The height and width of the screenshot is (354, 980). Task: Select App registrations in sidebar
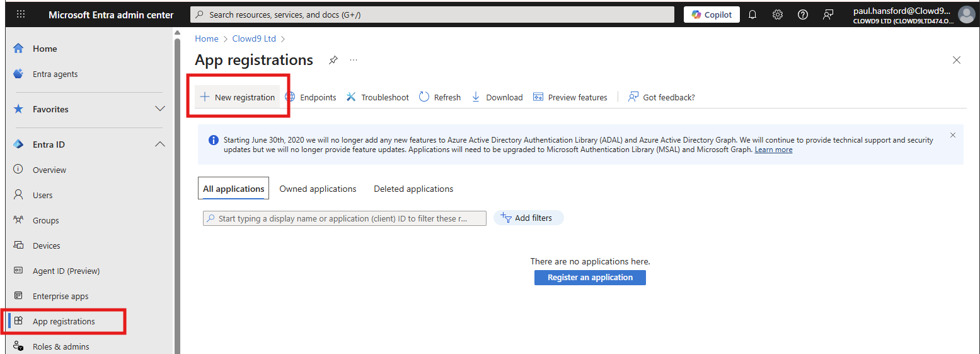click(64, 321)
